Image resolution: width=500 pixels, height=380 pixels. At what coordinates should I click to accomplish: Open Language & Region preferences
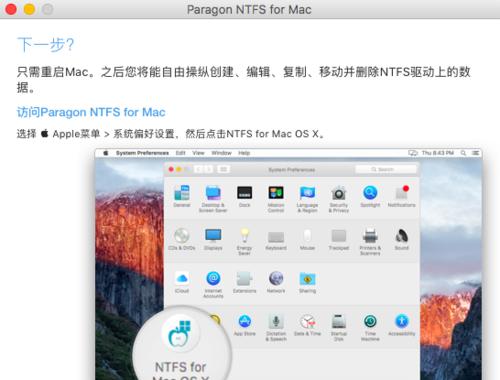click(x=307, y=193)
